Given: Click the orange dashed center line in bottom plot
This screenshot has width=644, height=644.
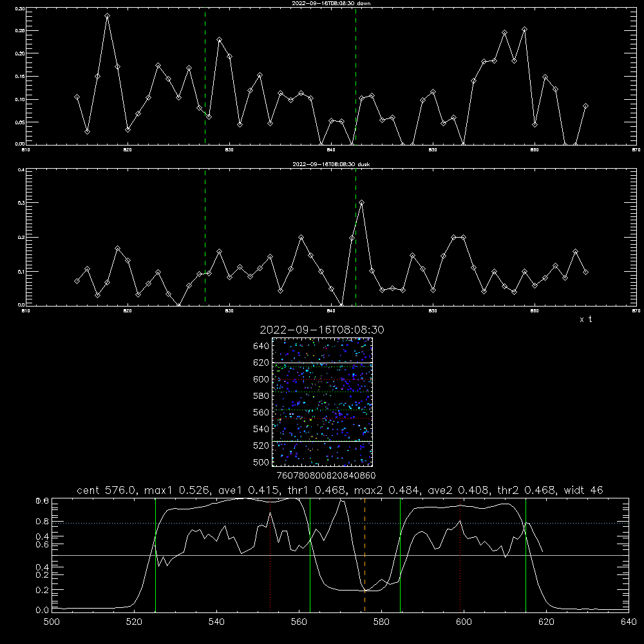Looking at the screenshot, I should (x=365, y=554).
